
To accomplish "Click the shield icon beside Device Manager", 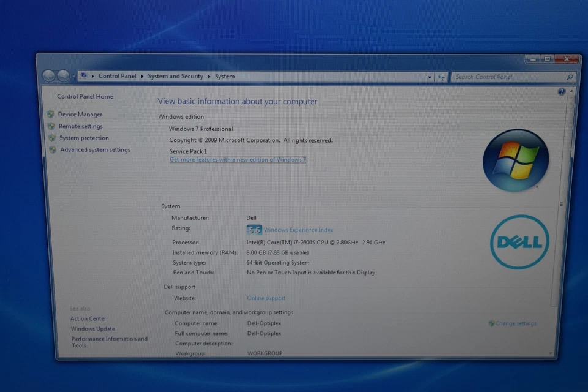I will click(50, 115).
